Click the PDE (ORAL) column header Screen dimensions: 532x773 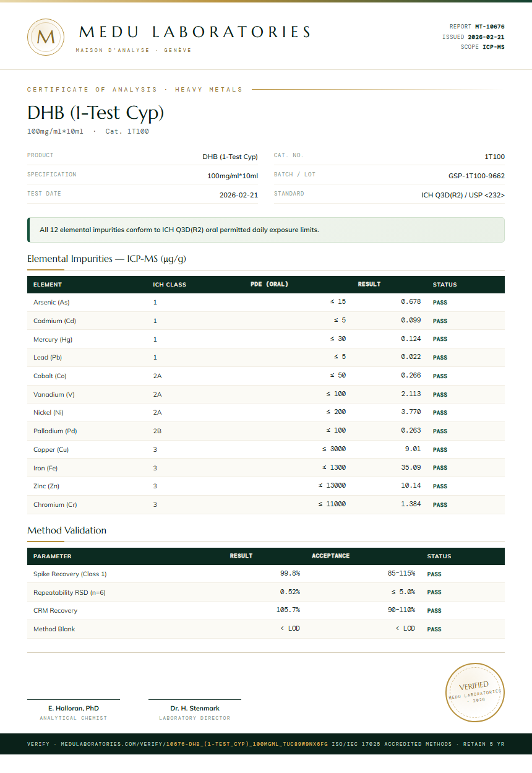269,285
